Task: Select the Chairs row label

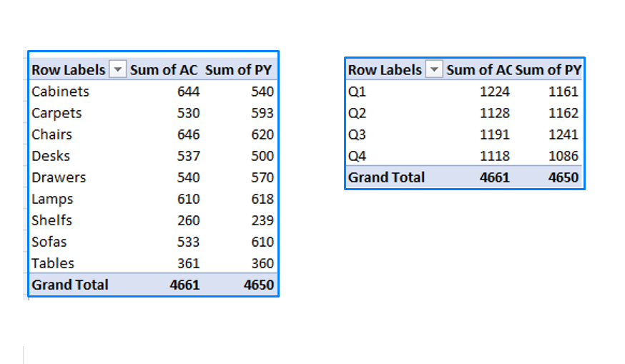Action: pyautogui.click(x=51, y=134)
